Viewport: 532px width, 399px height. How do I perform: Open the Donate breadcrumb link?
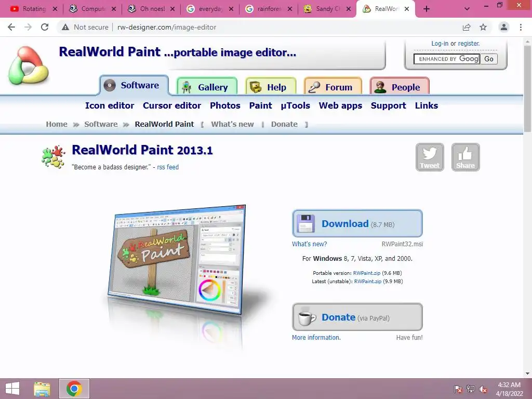click(284, 124)
